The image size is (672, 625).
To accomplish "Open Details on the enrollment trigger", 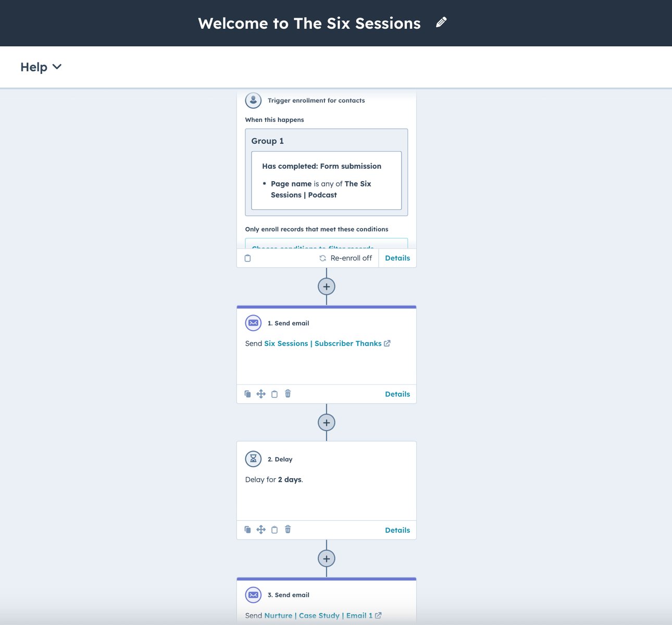I will 397,258.
